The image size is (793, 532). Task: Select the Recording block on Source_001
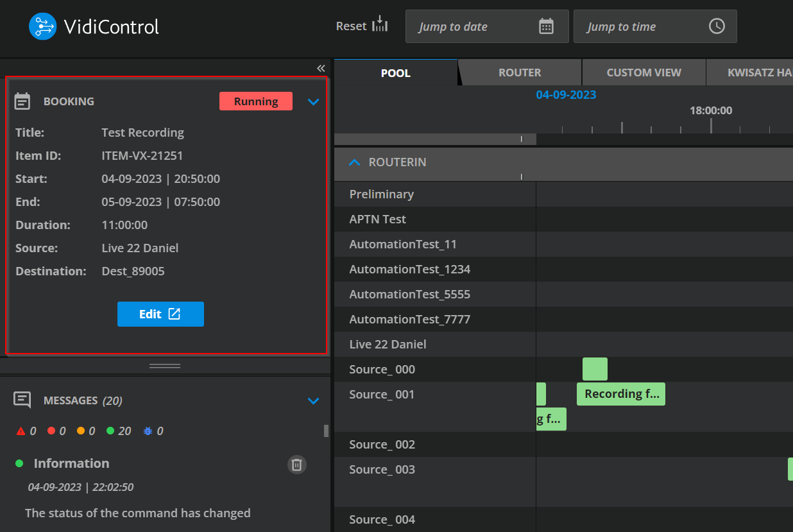620,394
